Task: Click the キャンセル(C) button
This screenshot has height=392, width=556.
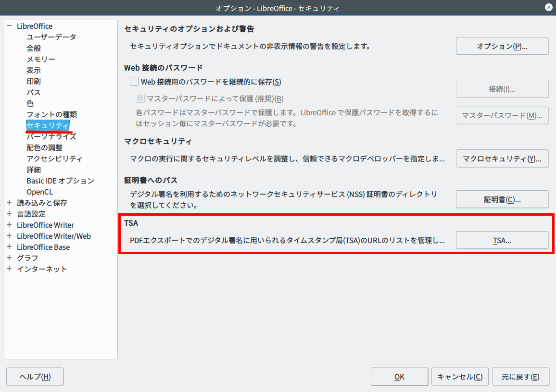Action: click(460, 377)
